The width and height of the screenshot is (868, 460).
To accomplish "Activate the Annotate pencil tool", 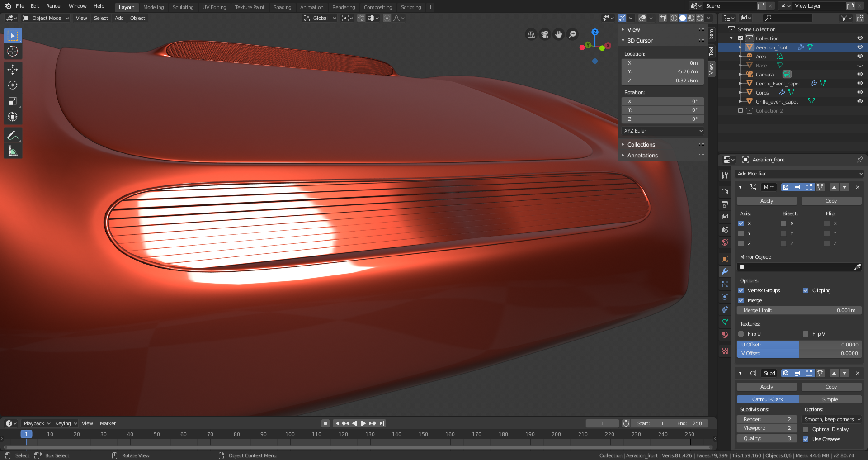I will click(13, 135).
